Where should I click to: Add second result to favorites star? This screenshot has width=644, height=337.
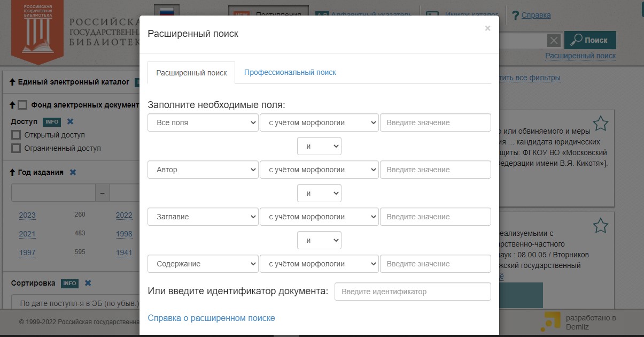(601, 225)
